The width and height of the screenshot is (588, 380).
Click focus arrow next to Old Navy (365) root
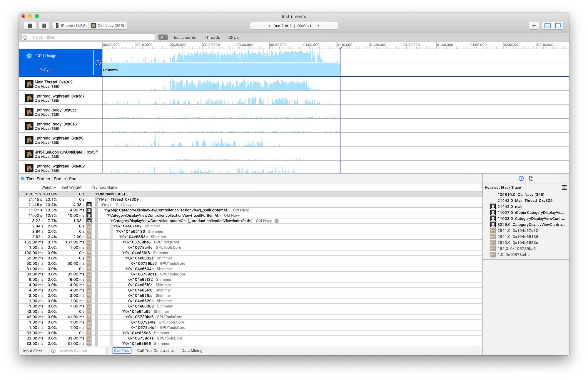click(130, 194)
